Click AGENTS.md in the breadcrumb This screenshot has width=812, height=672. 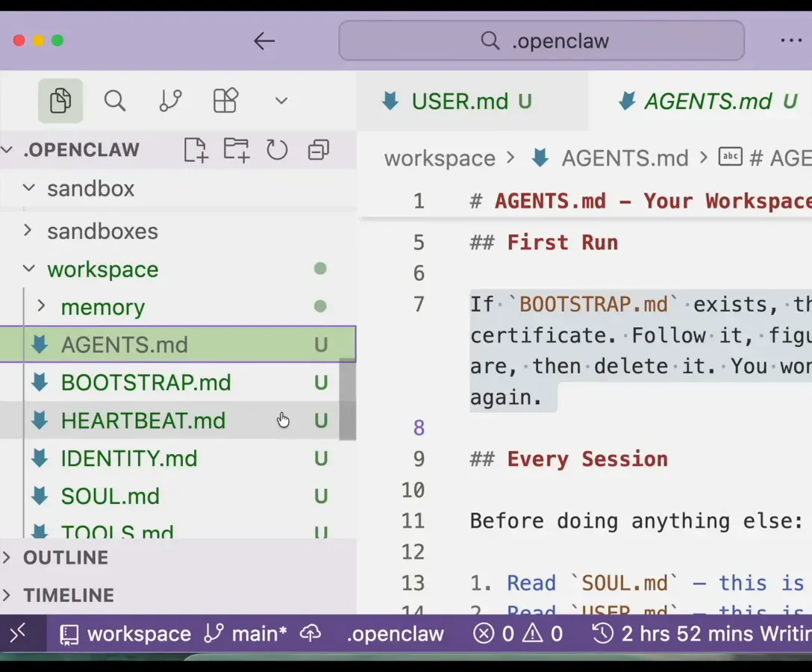(625, 158)
